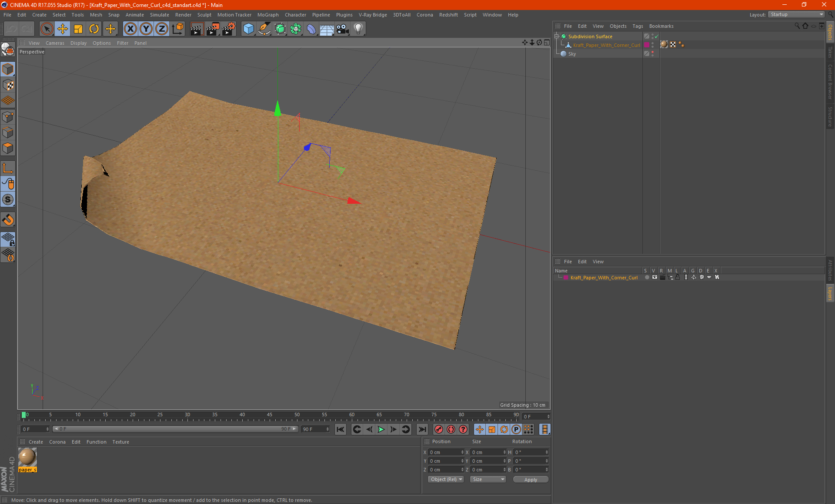835x504 pixels.
Task: Toggle Subdivision Surface enable checkmark
Action: 657,36
